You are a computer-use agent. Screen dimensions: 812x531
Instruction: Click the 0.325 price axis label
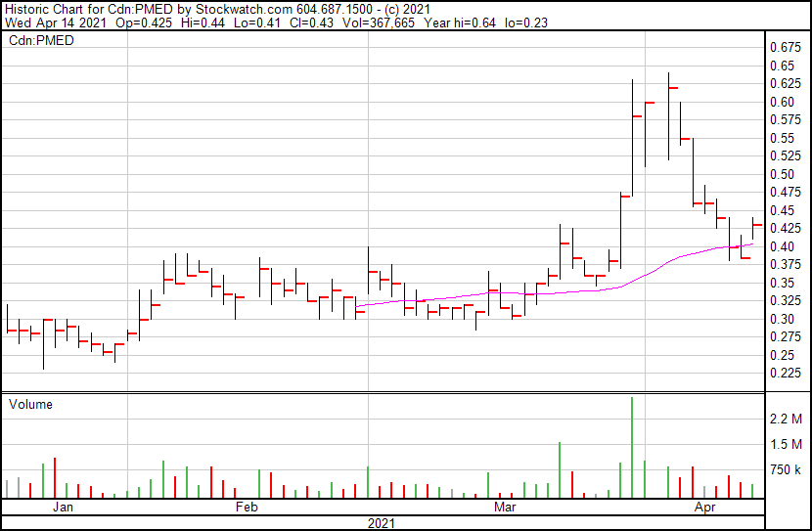[786, 300]
